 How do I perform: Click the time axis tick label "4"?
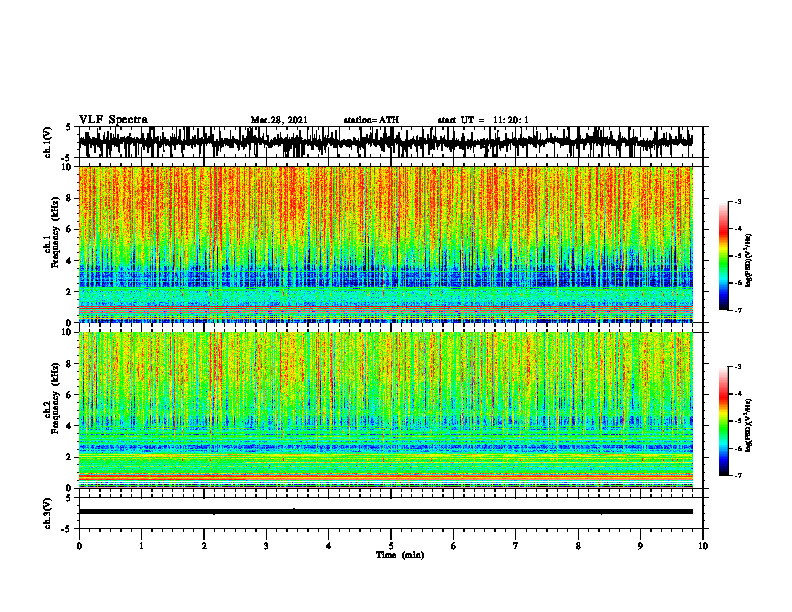[329, 546]
